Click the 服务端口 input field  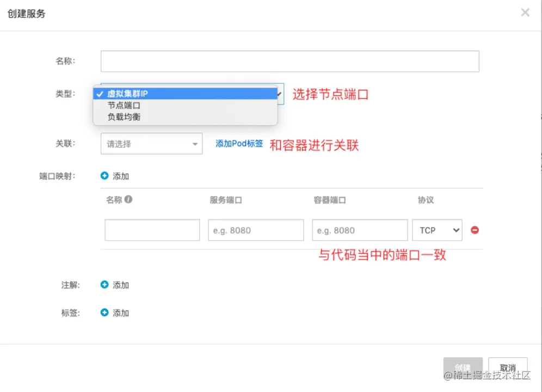click(256, 230)
